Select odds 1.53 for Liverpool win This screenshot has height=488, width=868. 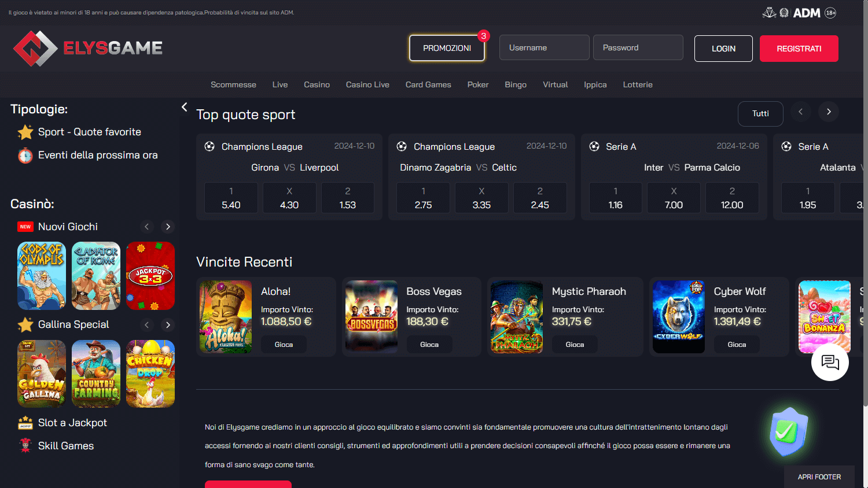tap(348, 198)
